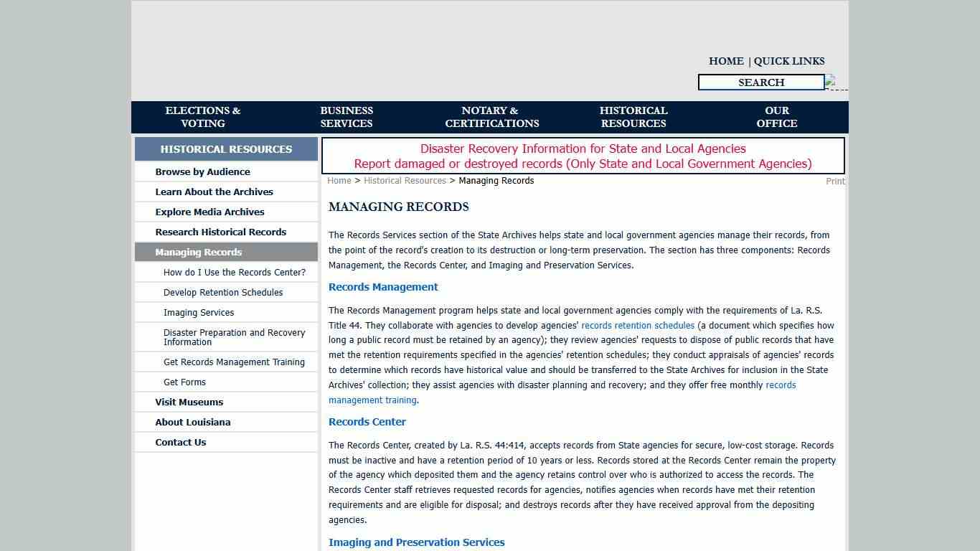Open Report damaged or destroyed records link
This screenshot has width=980, height=551.
click(583, 164)
